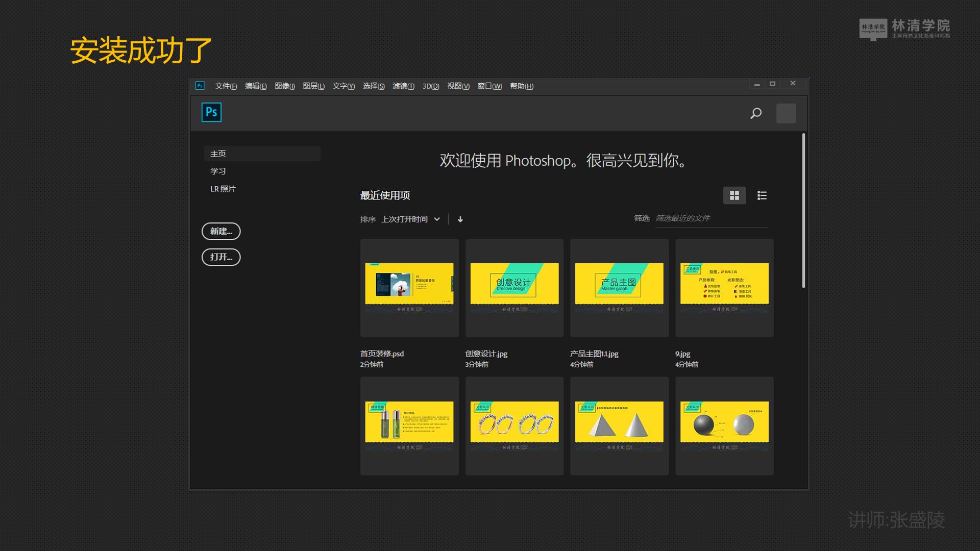980x551 pixels.
Task: Open the 滤镜(T) menu
Action: click(x=403, y=86)
